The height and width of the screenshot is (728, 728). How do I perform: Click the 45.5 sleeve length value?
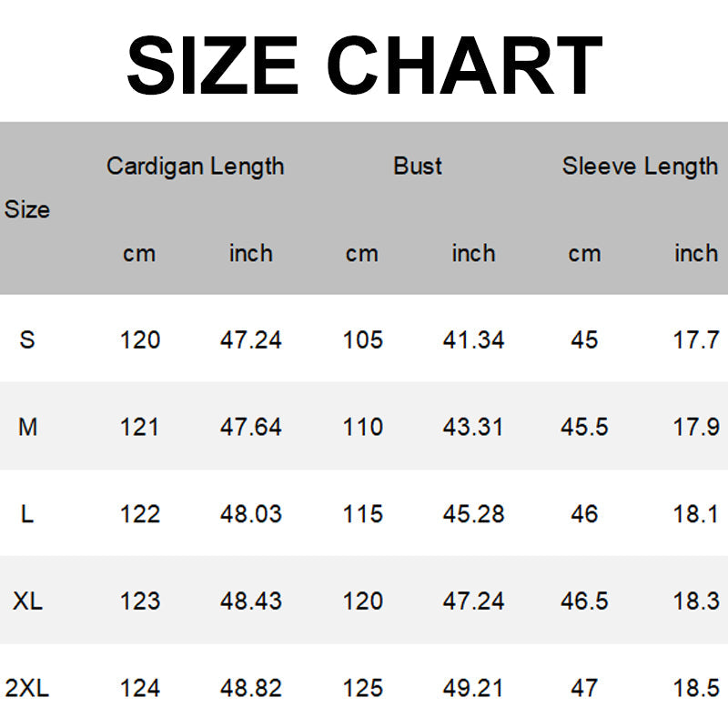pos(584,427)
